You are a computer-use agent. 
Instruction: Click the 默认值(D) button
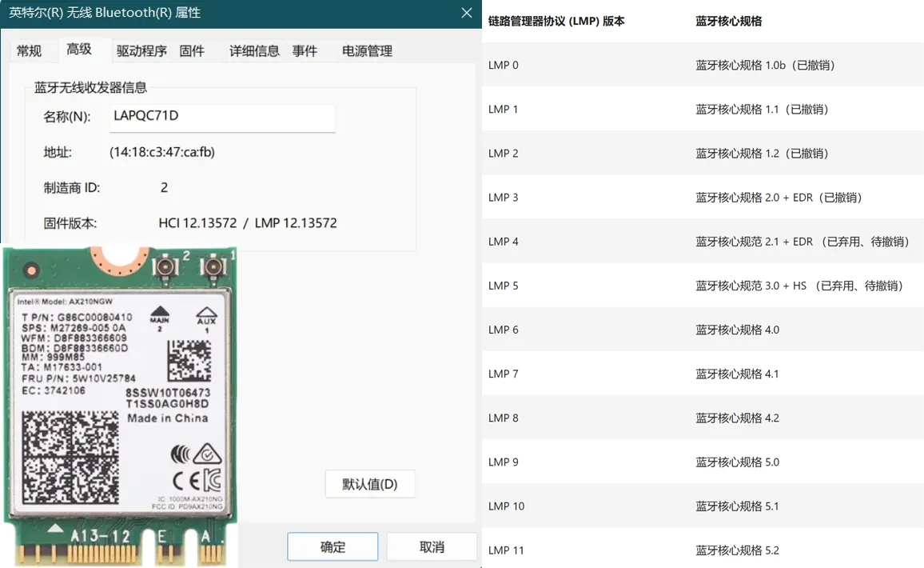click(x=370, y=484)
